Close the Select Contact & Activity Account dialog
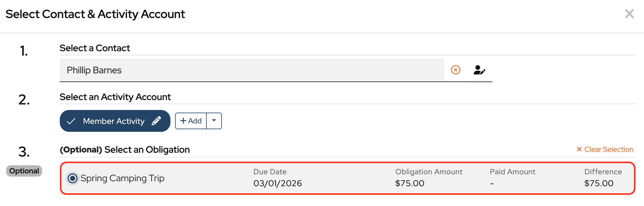 pyautogui.click(x=629, y=14)
